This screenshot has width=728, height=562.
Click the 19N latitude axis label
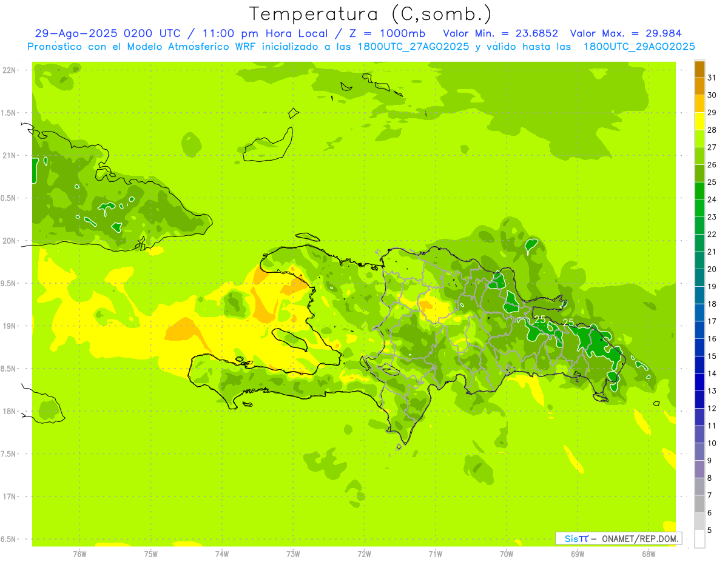click(10, 326)
